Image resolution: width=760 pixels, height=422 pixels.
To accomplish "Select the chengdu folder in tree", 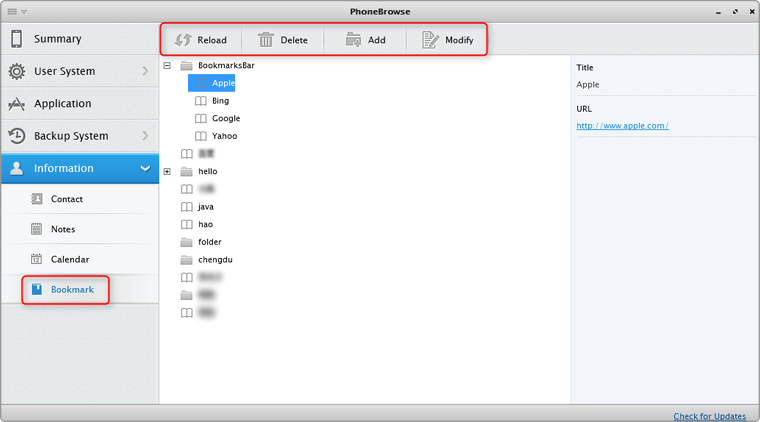I will click(x=215, y=260).
